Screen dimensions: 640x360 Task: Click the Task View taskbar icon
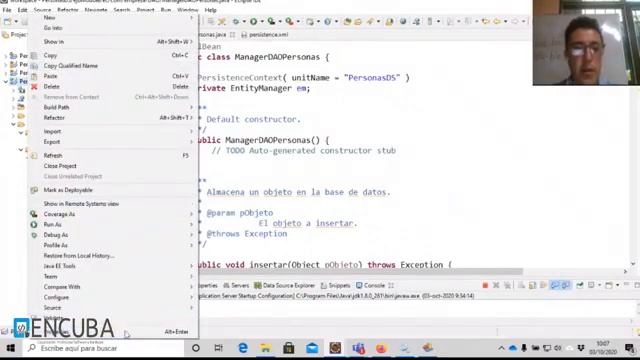[x=218, y=348]
